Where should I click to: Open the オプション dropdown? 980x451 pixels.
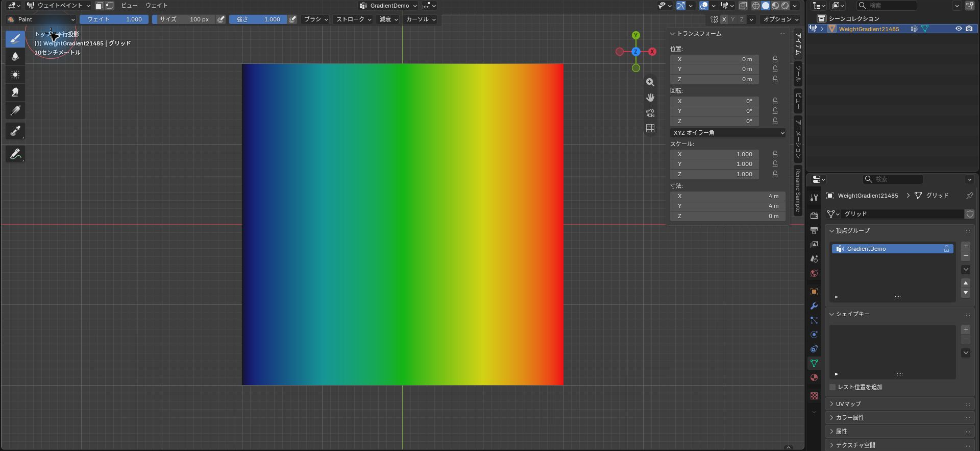tap(781, 19)
